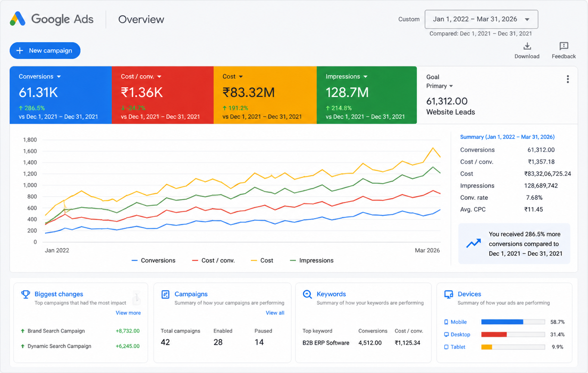Click Dynamic Search Campaign up-arrow icon

coord(23,346)
